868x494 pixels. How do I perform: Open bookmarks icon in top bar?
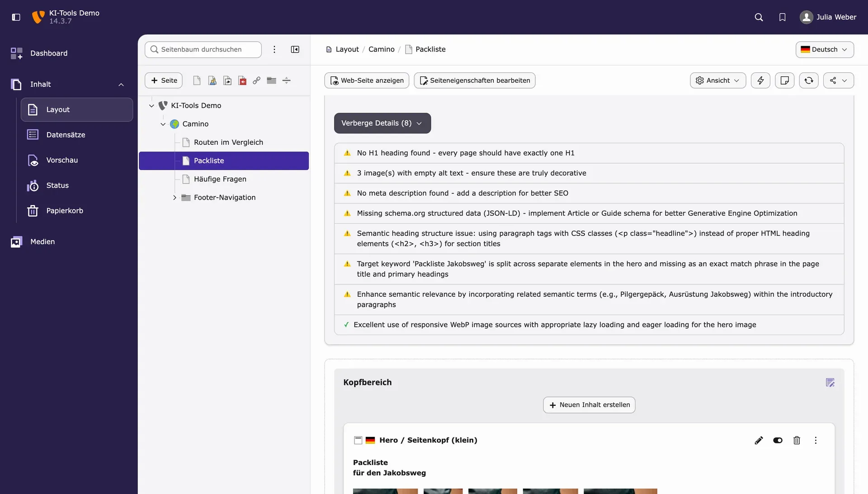tap(783, 17)
